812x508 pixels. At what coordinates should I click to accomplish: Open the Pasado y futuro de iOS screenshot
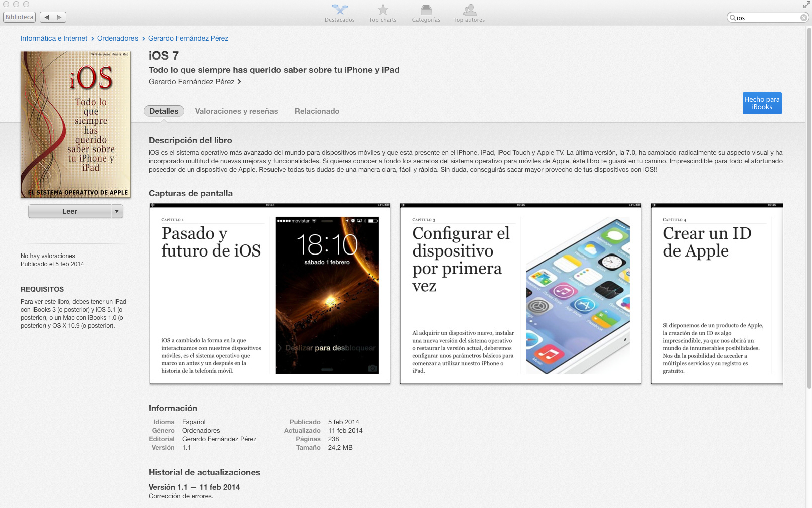pyautogui.click(x=270, y=293)
